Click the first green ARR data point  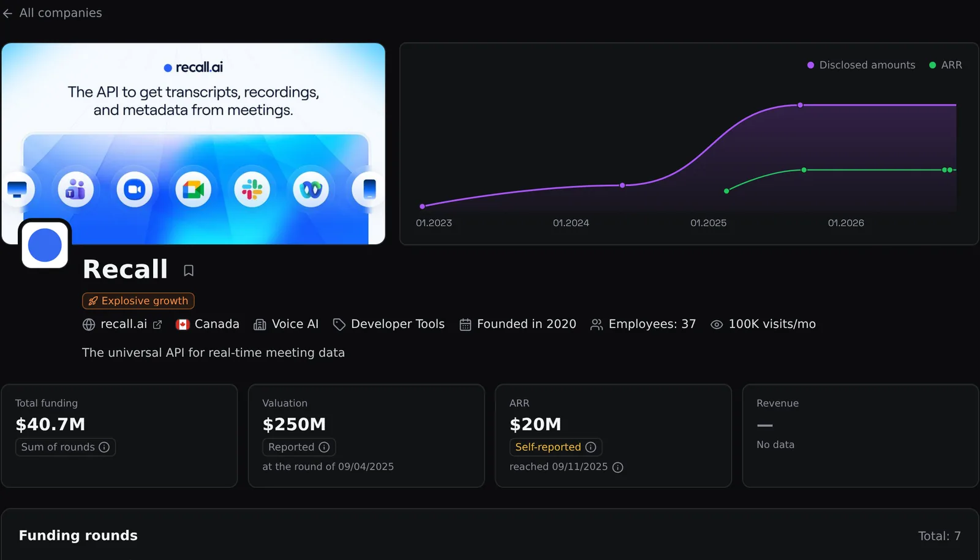(x=726, y=191)
